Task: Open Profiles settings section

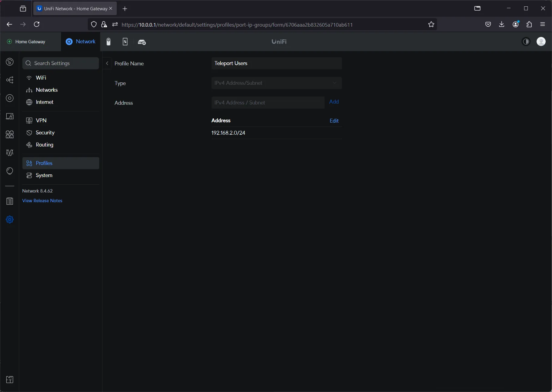Action: (61, 163)
